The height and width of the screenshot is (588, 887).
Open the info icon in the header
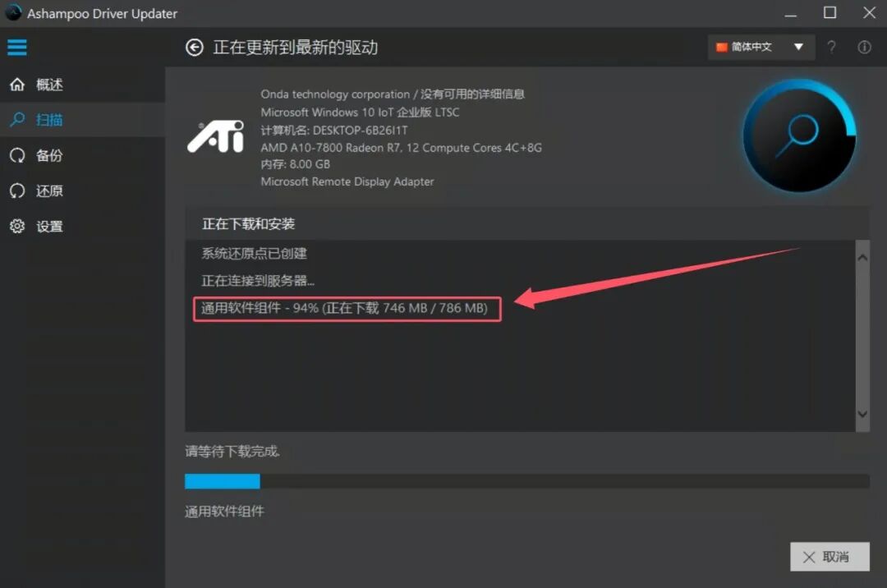click(x=864, y=47)
